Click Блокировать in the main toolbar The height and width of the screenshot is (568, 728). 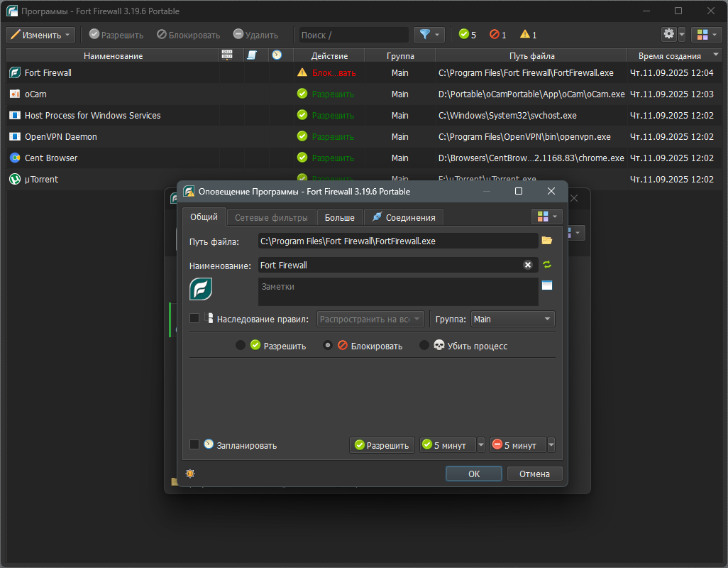(x=189, y=35)
